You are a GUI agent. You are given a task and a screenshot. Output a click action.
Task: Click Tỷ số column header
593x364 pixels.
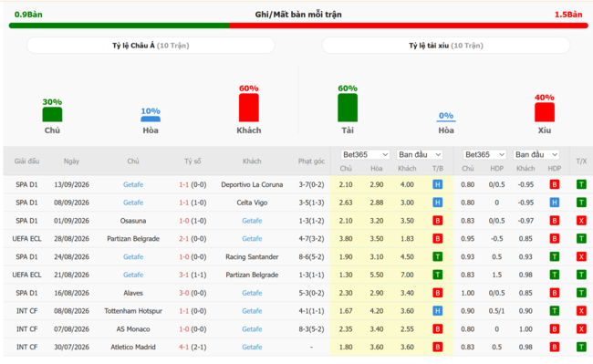tap(192, 161)
